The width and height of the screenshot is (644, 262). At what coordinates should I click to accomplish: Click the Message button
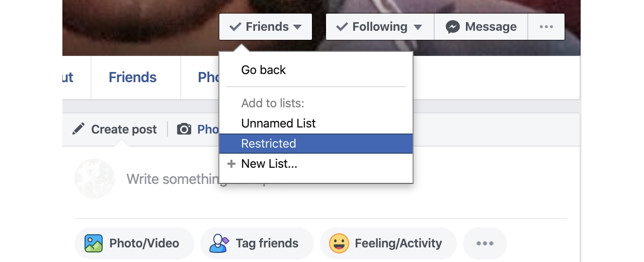481,27
